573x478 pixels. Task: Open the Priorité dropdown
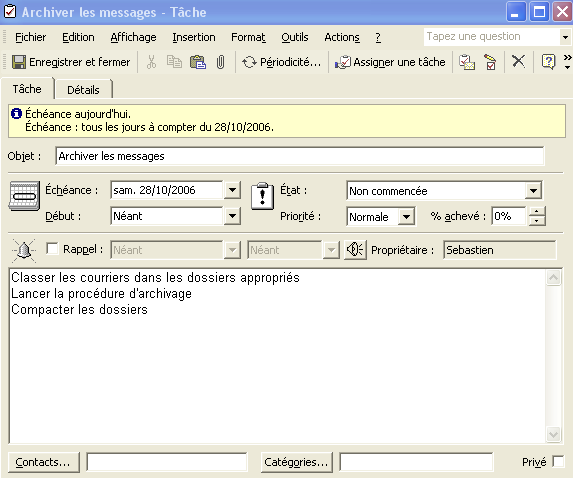click(406, 217)
